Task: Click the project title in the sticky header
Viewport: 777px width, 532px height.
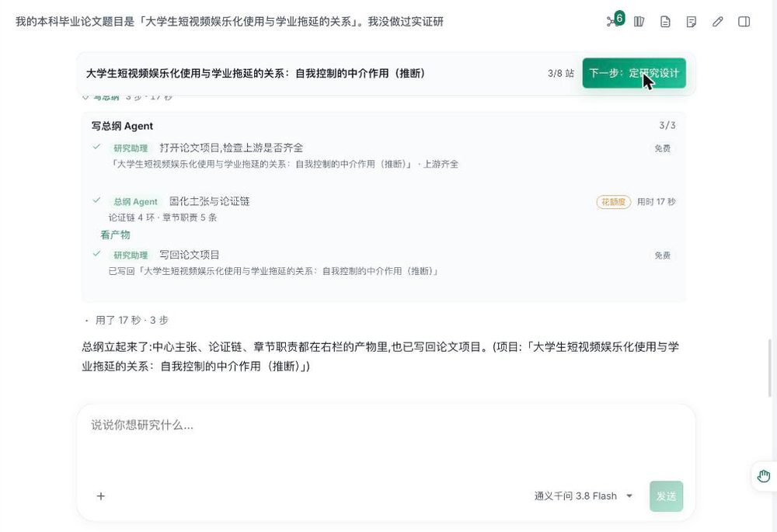Action: [255, 73]
